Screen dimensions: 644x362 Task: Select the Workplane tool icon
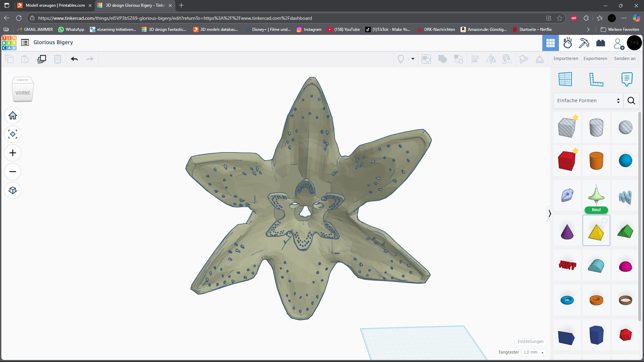click(x=565, y=79)
